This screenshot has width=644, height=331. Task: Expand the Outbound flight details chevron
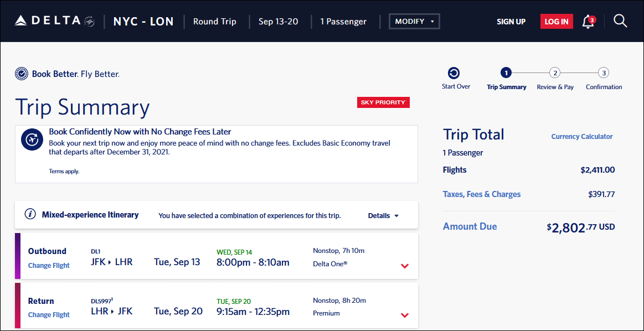click(405, 266)
